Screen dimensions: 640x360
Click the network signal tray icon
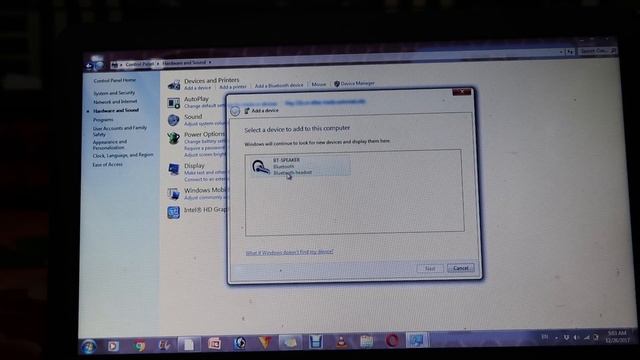[587, 337]
